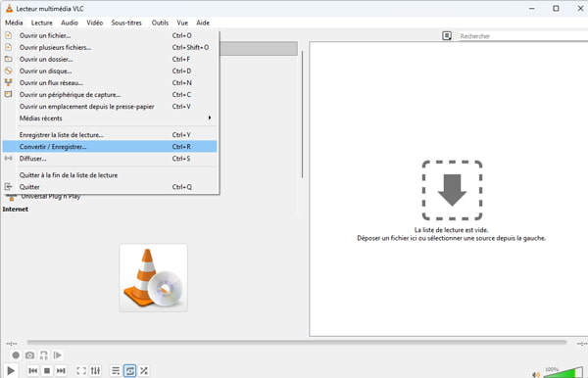Click the folder icon for Ouvrir un dossier
588x378 pixels.
pyautogui.click(x=8, y=59)
